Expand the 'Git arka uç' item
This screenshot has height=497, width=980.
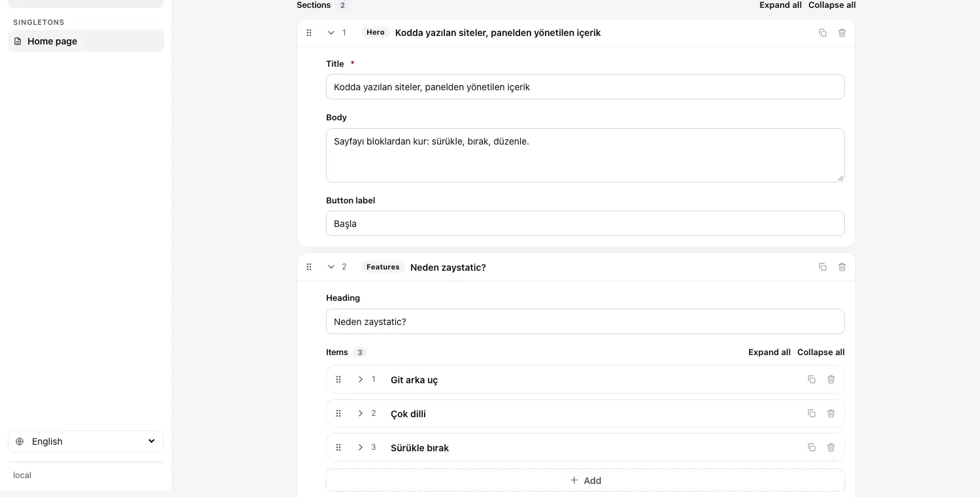point(360,379)
